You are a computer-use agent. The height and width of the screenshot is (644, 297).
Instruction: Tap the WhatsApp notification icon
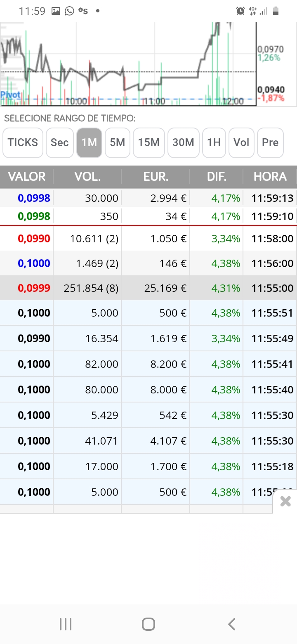pos(69,11)
